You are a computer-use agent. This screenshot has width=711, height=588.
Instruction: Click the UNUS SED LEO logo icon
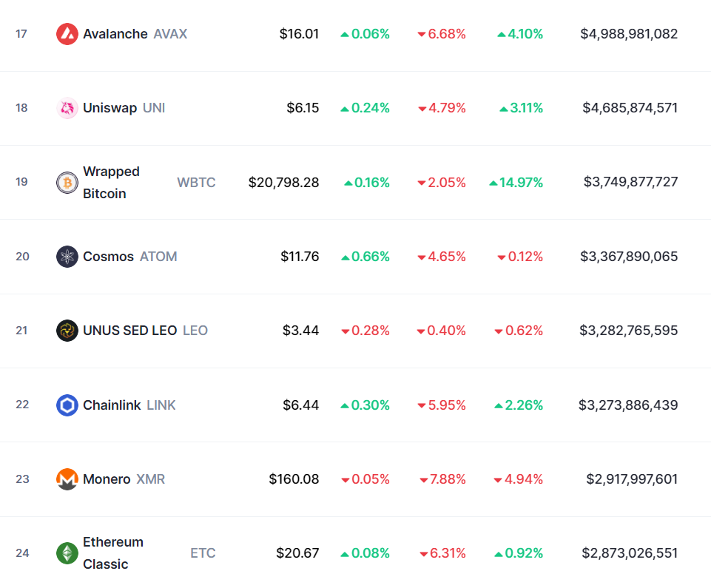coord(67,331)
